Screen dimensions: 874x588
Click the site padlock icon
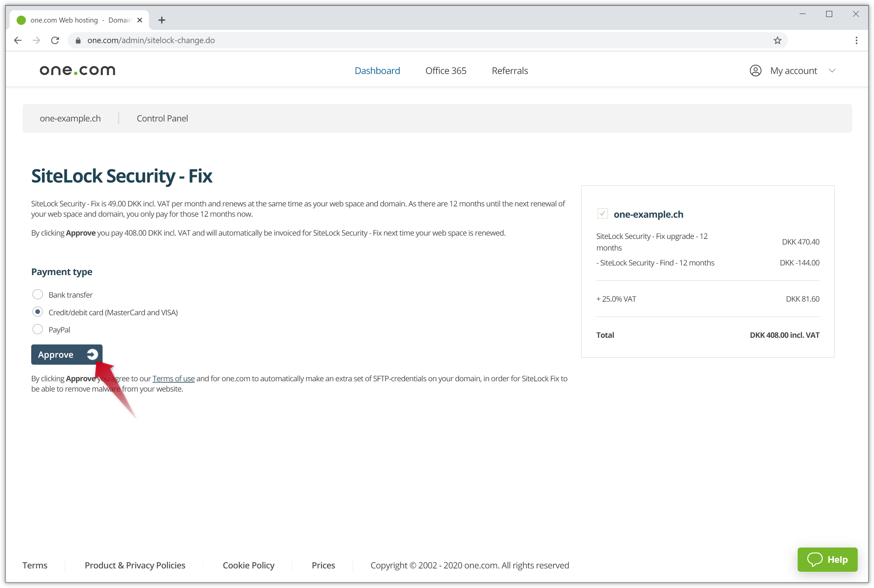tap(78, 40)
